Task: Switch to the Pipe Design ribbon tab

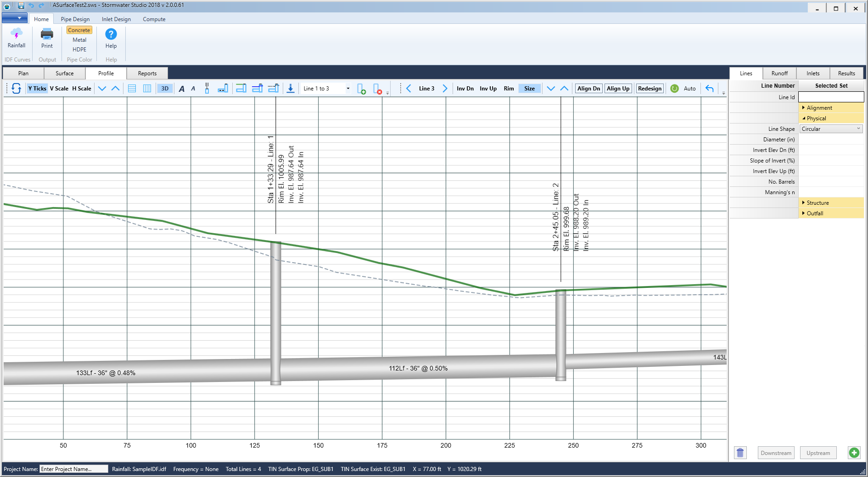Action: pos(75,19)
